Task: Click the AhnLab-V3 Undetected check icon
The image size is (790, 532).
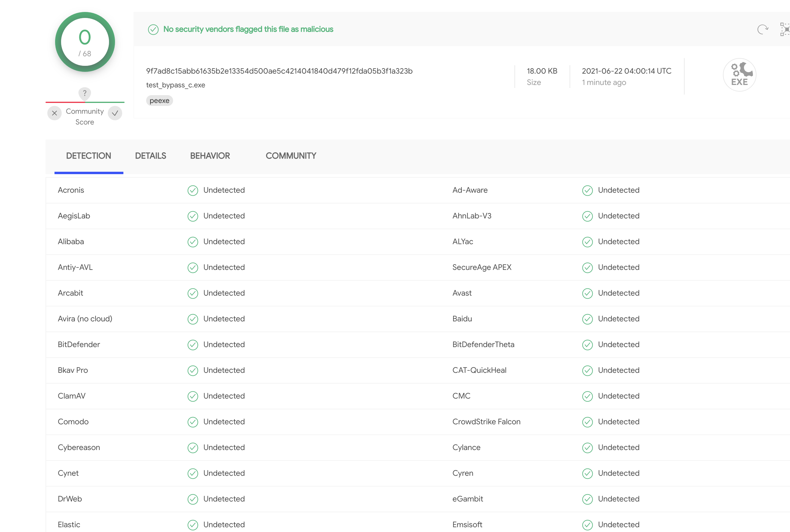Action: (x=587, y=216)
